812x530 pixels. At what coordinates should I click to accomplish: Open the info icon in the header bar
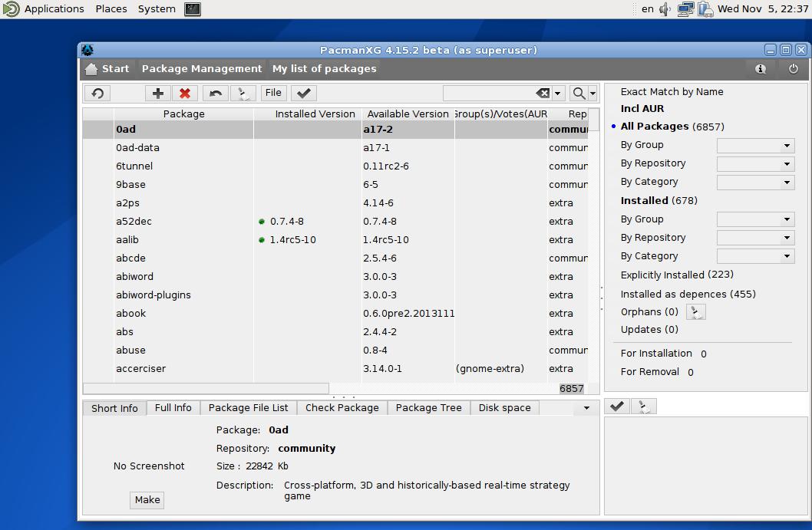761,69
